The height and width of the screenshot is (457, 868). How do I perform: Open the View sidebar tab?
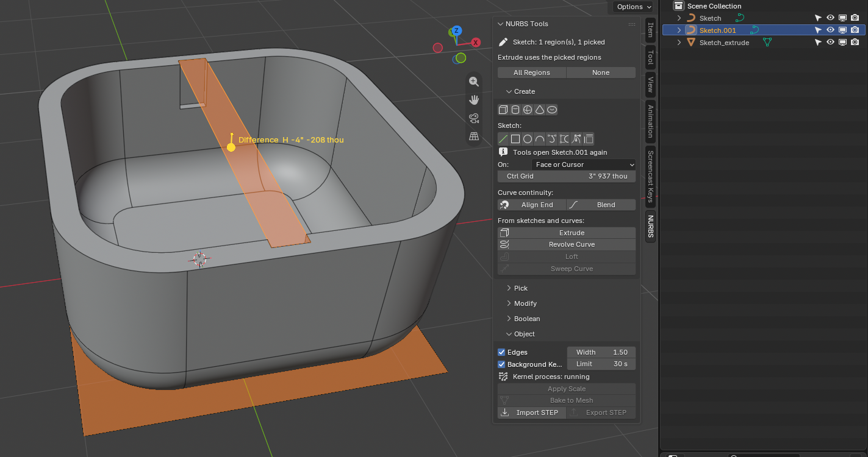click(650, 84)
